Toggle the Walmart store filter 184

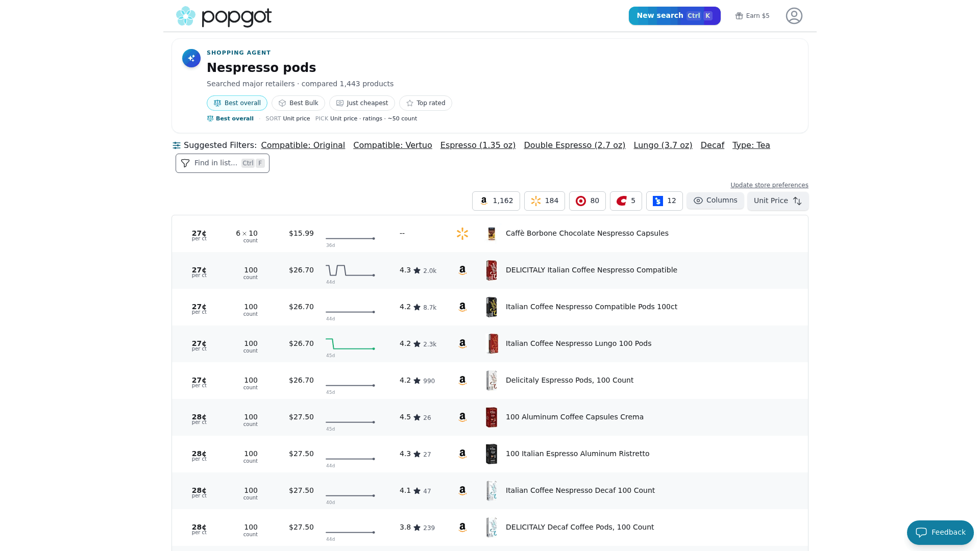(545, 201)
